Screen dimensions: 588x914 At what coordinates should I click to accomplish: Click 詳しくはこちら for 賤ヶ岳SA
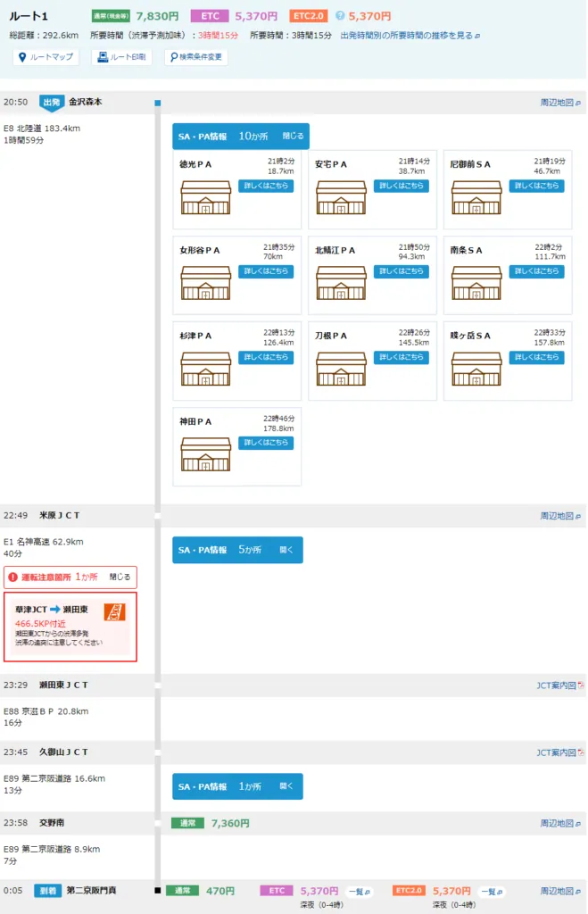tap(536, 357)
